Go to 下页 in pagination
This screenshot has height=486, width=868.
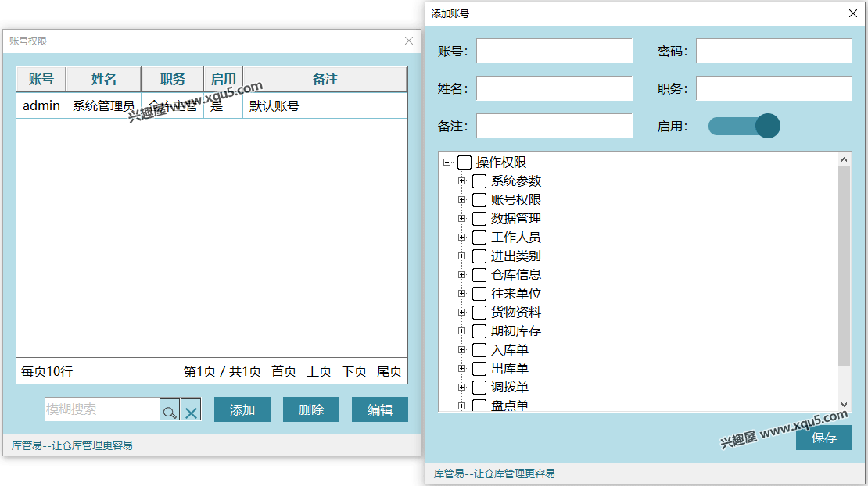click(354, 372)
